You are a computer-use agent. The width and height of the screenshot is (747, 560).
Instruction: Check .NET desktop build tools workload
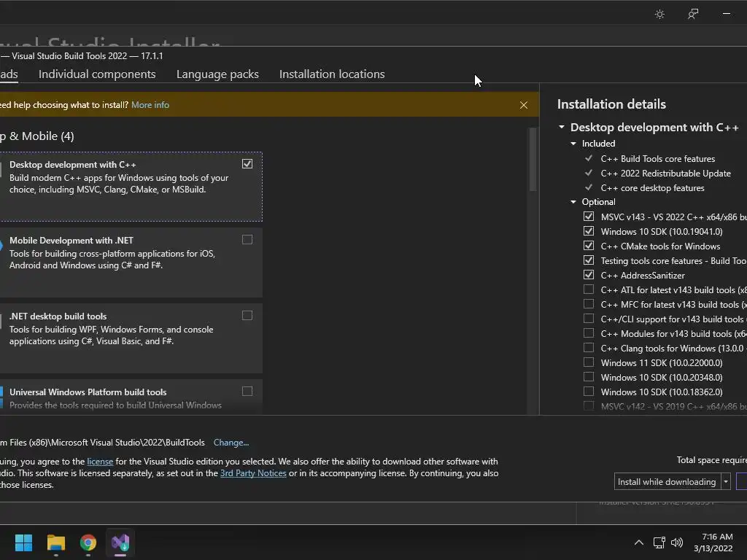click(247, 315)
